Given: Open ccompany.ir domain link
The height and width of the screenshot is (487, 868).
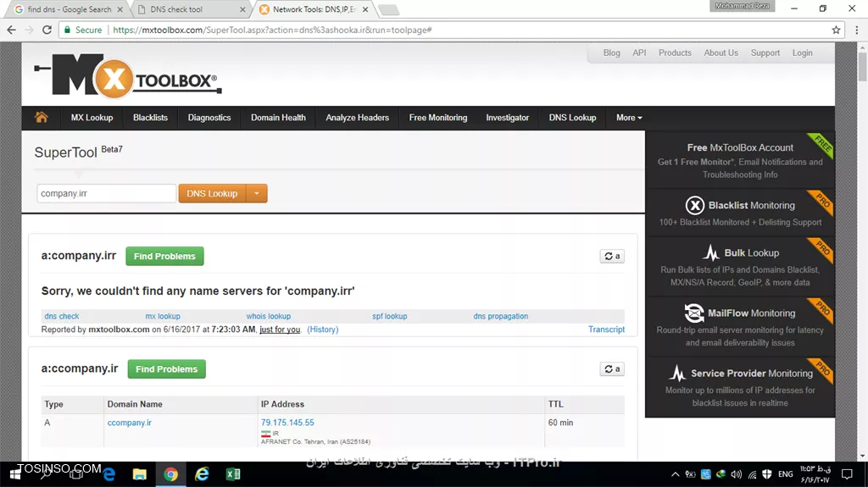Looking at the screenshot, I should point(130,423).
